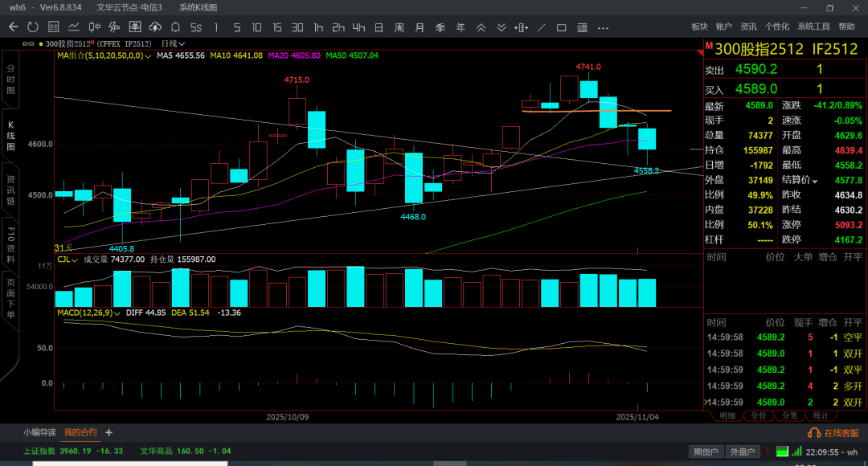The image size is (868, 466).
Task: Switch to 分时图 side tab
Action: point(10,80)
